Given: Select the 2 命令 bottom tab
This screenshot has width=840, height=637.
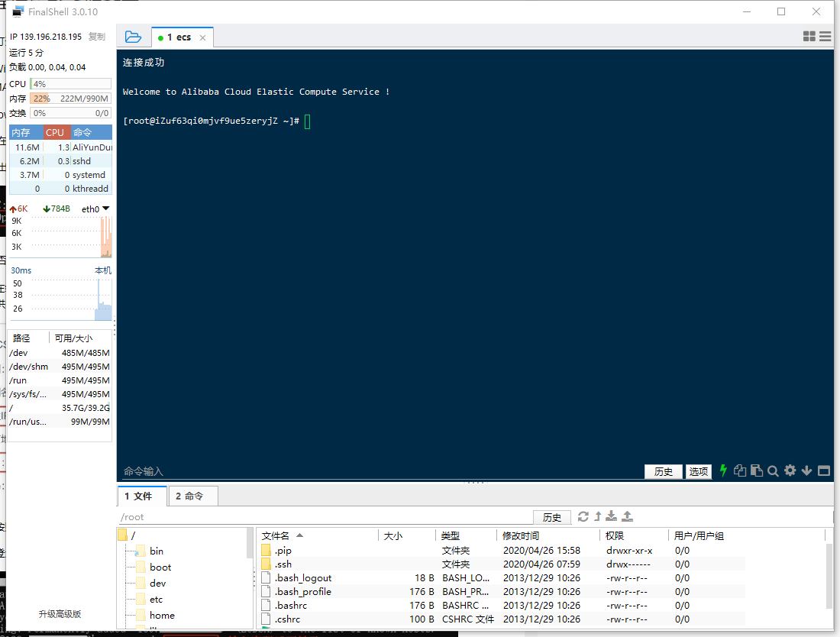Looking at the screenshot, I should pos(193,496).
